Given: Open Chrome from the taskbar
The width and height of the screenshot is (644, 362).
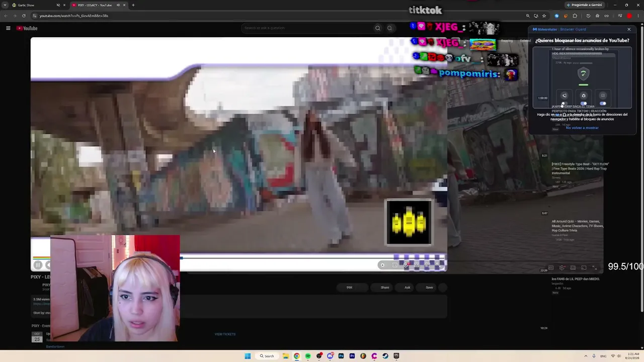Looking at the screenshot, I should pyautogui.click(x=296, y=356).
